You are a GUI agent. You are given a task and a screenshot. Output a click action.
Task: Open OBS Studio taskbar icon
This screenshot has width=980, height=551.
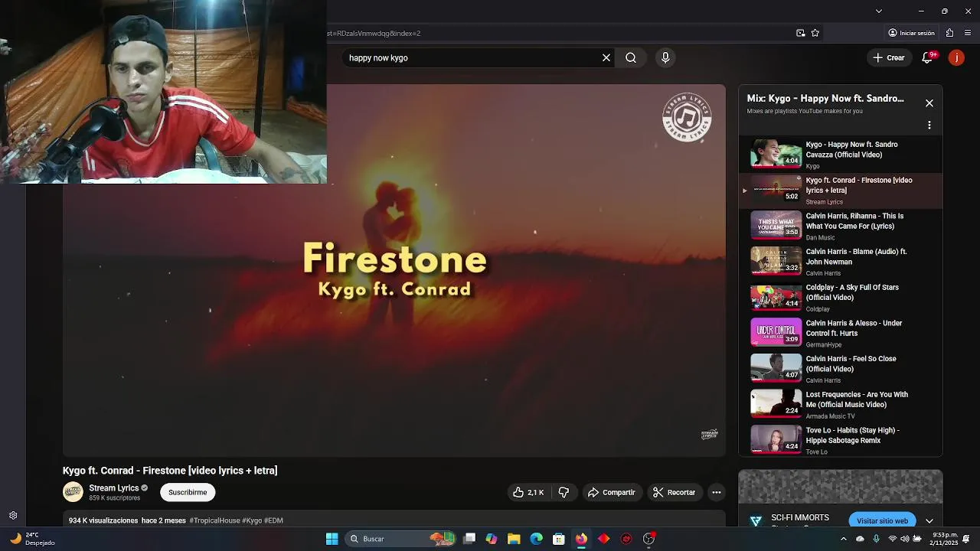point(648,539)
